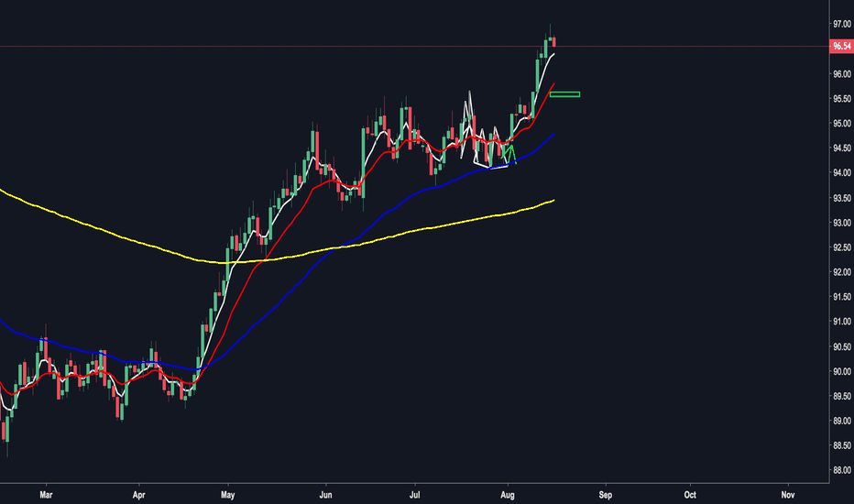854x504 pixels.
Task: Click the Jul label on time axis
Action: pyautogui.click(x=414, y=495)
